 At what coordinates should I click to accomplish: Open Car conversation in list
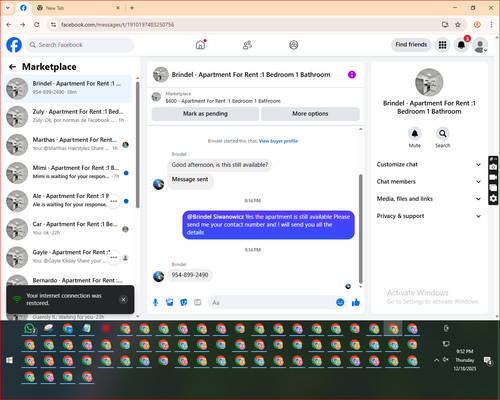(x=68, y=229)
